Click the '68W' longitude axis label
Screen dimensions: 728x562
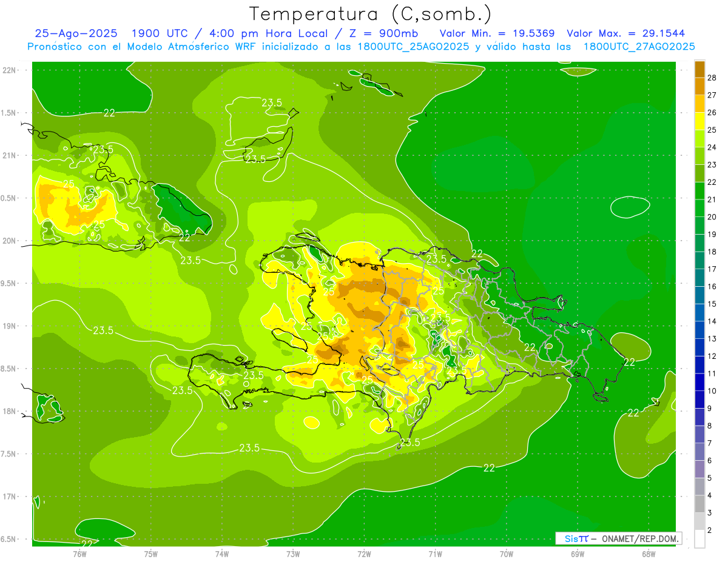(x=649, y=554)
